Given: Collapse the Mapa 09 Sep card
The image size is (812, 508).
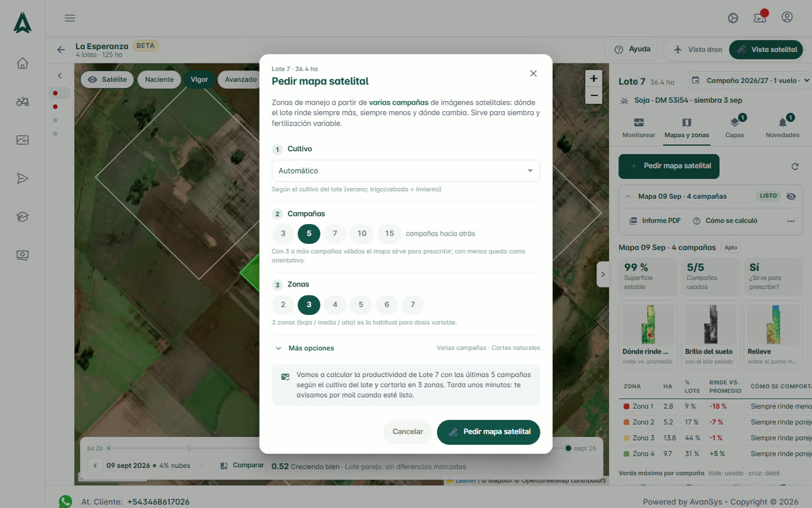Looking at the screenshot, I should click(629, 196).
